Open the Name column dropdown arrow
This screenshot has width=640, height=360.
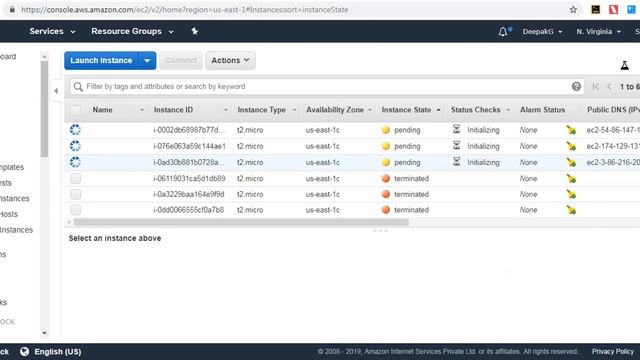tap(142, 110)
